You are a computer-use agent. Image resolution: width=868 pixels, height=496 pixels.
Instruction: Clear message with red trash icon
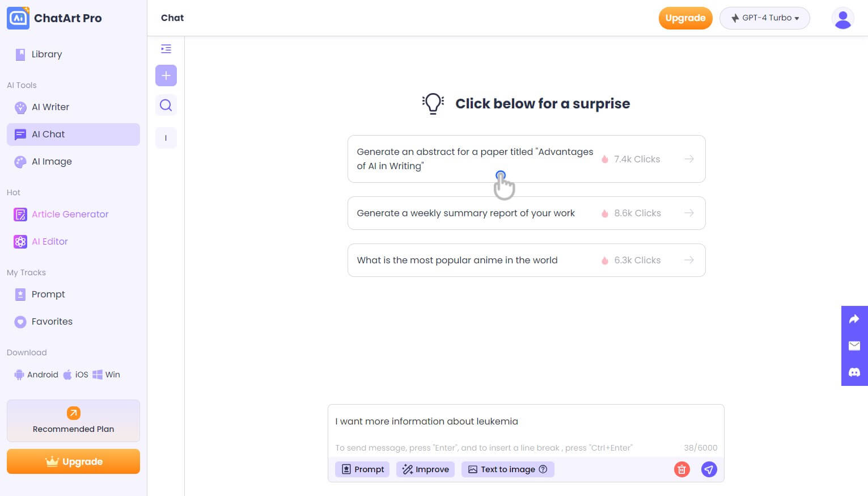tap(682, 469)
